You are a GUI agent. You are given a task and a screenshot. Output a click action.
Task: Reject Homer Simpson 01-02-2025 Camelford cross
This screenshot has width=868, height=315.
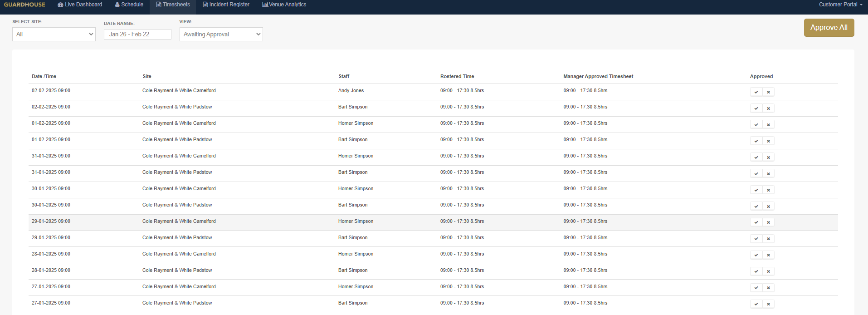tap(768, 125)
